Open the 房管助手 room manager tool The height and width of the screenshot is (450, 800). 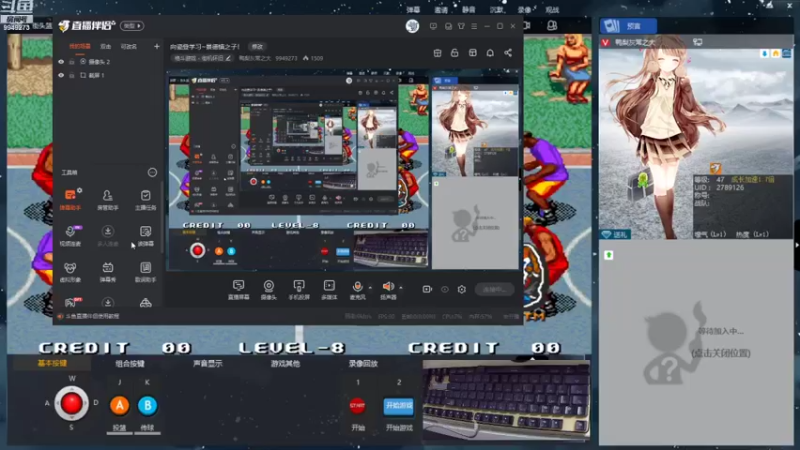pos(107,199)
